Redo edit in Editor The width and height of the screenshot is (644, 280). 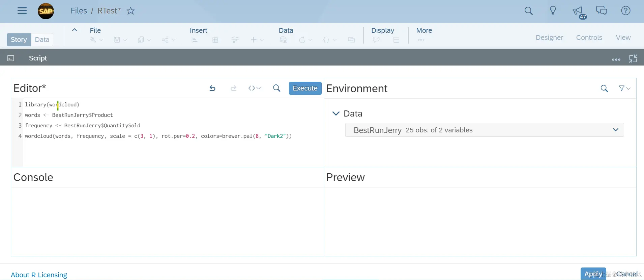(x=233, y=88)
